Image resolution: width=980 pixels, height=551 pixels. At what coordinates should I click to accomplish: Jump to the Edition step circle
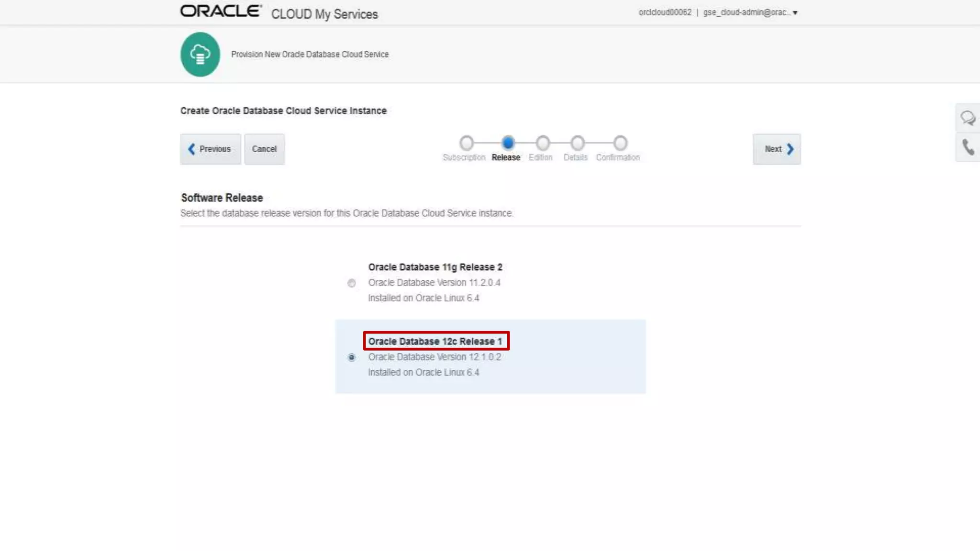[543, 143]
